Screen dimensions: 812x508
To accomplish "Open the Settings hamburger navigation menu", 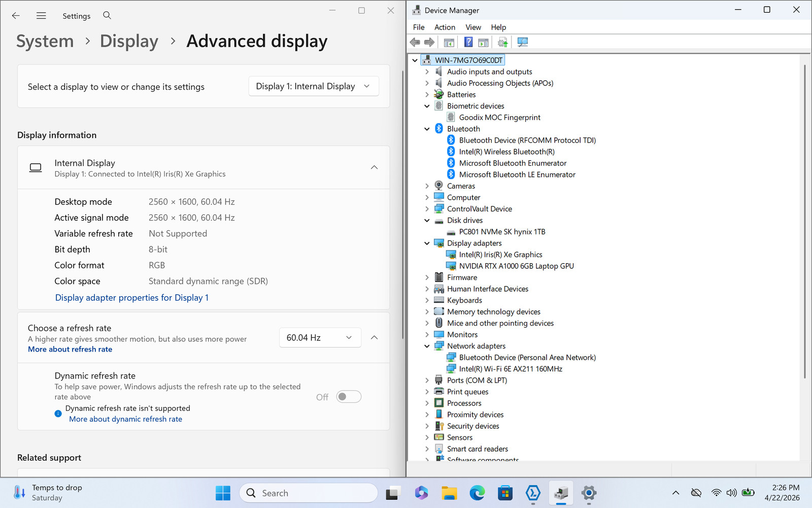I will 41,16.
